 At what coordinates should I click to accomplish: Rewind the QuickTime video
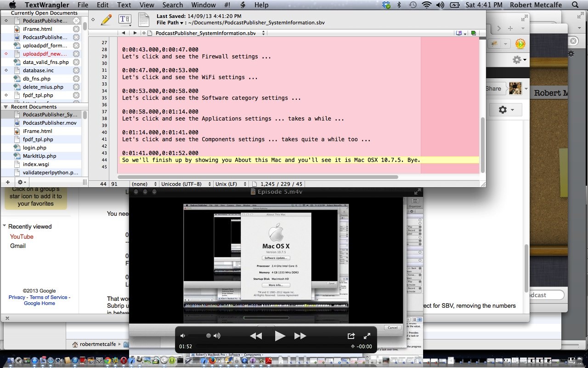click(256, 336)
